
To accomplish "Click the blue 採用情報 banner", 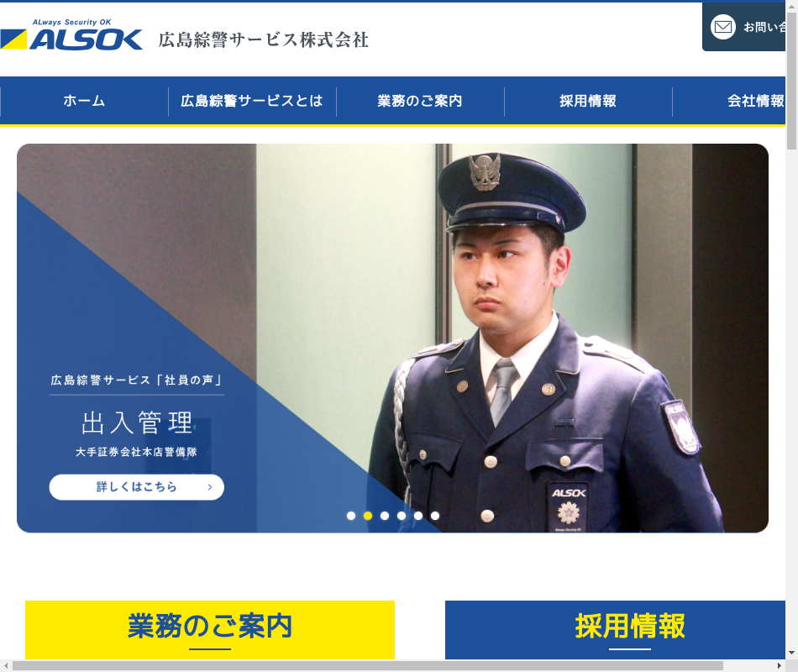I will coord(615,630).
